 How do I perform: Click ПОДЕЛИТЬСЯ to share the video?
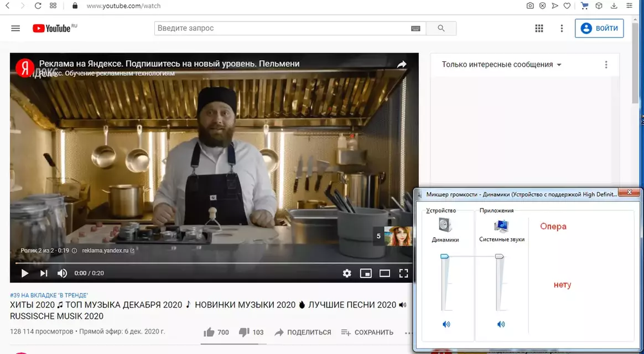[303, 332]
